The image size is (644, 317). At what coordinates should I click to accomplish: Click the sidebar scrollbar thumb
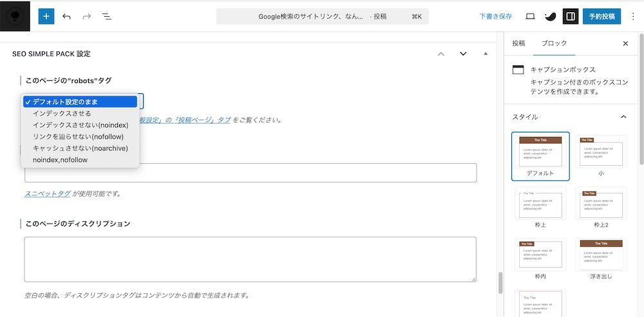pos(641,98)
